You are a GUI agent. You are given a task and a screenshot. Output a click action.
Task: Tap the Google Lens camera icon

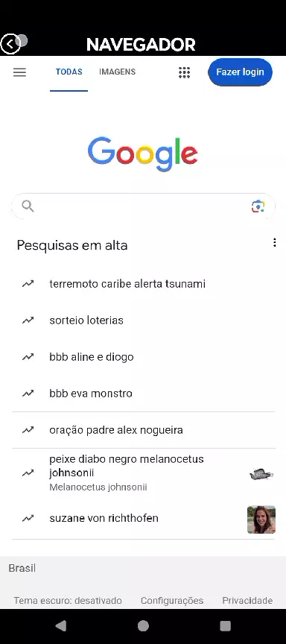[258, 206]
